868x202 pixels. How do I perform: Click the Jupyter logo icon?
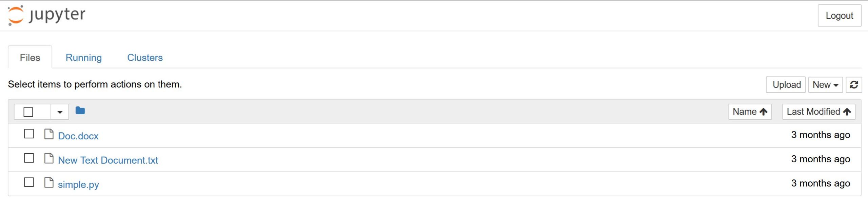pos(16,15)
